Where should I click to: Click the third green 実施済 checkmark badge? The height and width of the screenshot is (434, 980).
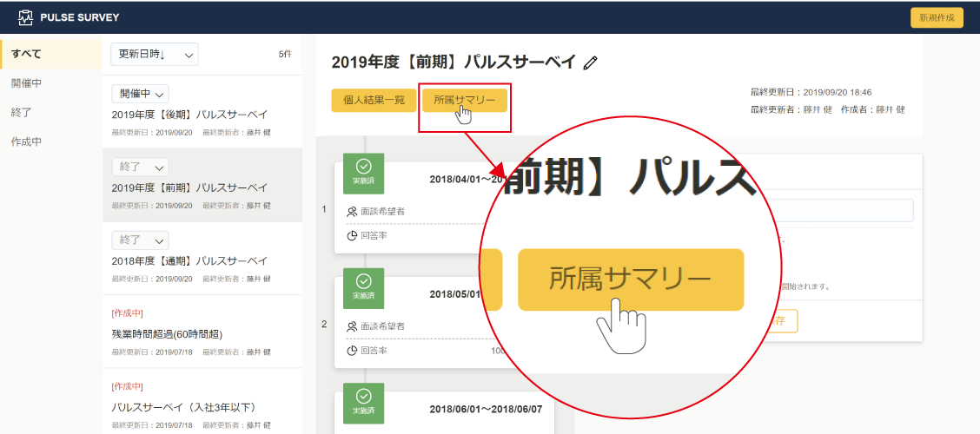coord(363,403)
